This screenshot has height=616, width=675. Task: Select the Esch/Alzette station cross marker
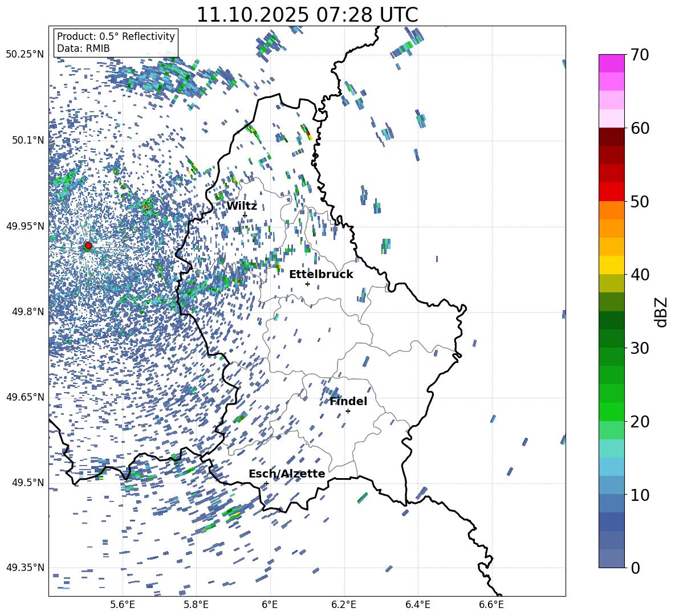(266, 483)
